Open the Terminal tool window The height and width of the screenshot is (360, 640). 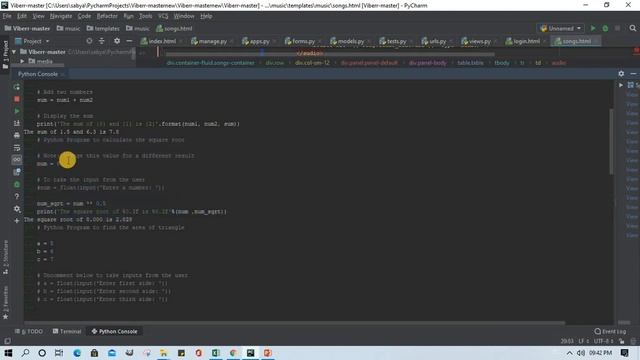pyautogui.click(x=67, y=331)
